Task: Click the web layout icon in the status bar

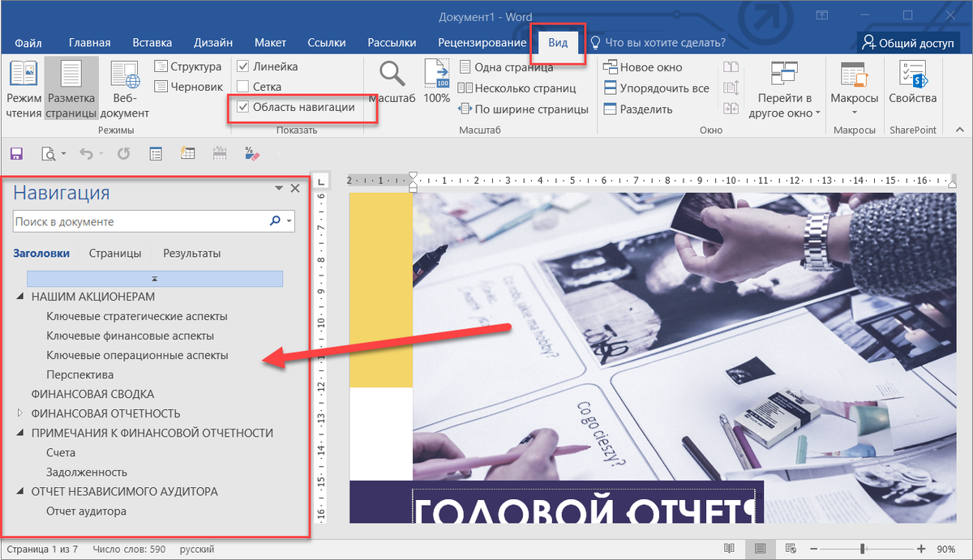Action: (791, 549)
